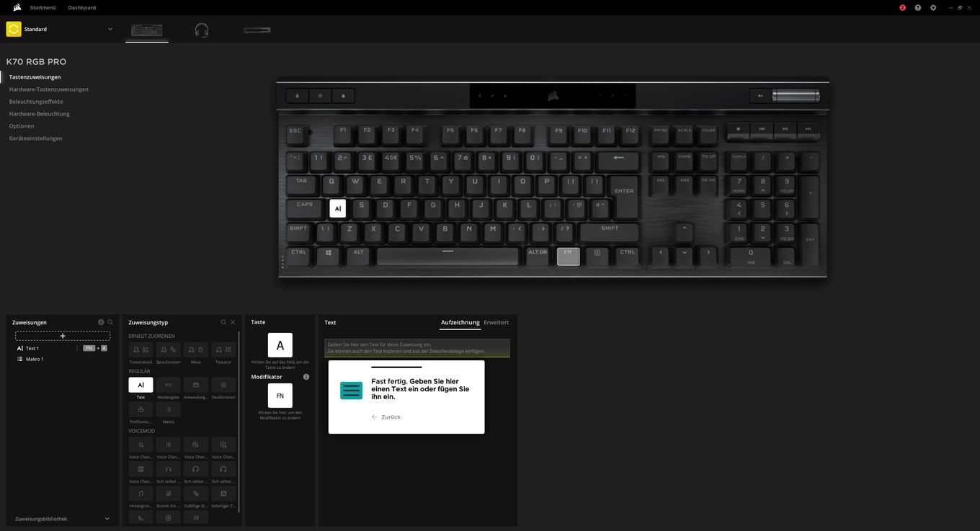Add a new assignment with plus button
The width and height of the screenshot is (980, 531).
(63, 336)
